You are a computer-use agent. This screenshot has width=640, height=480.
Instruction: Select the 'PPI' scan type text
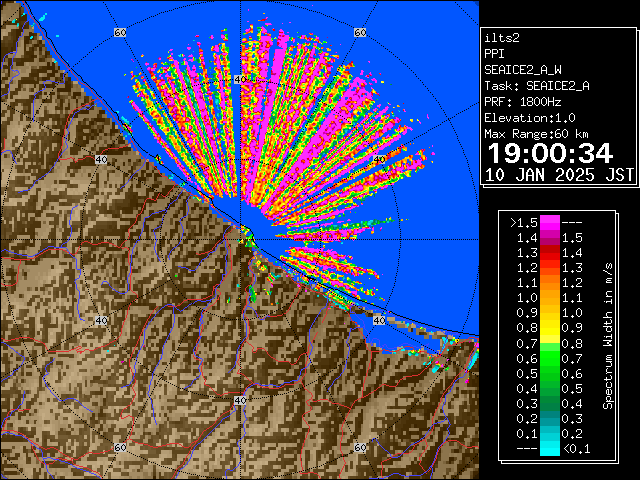(494, 54)
